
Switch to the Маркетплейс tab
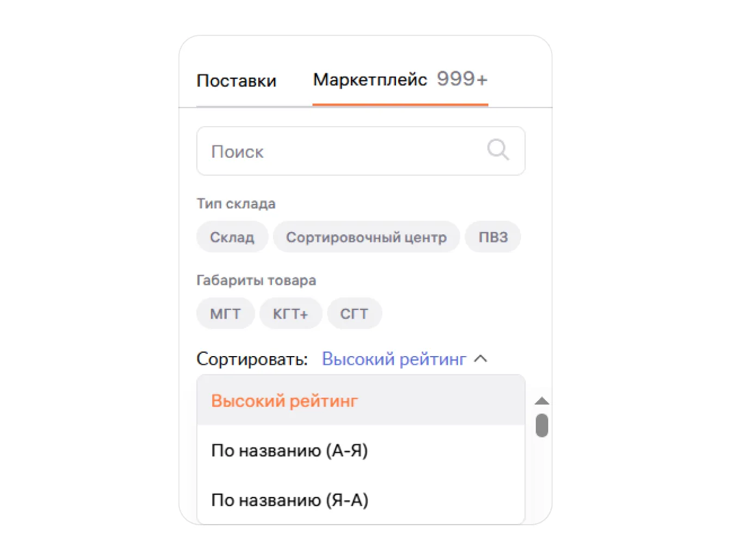[x=370, y=79]
